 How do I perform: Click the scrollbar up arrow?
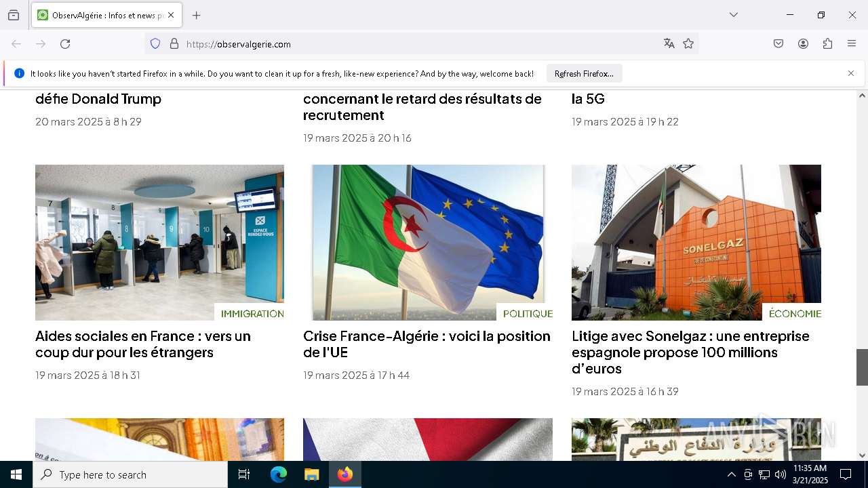[862, 96]
